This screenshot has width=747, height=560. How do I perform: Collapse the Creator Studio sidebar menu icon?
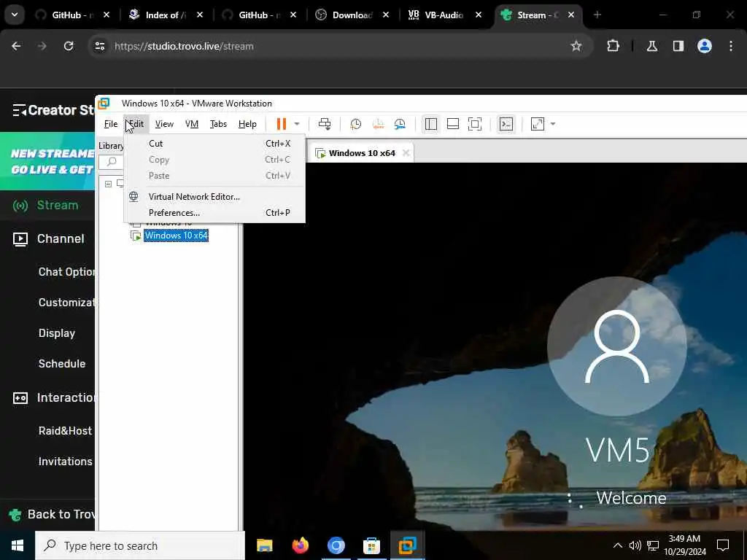click(x=19, y=110)
